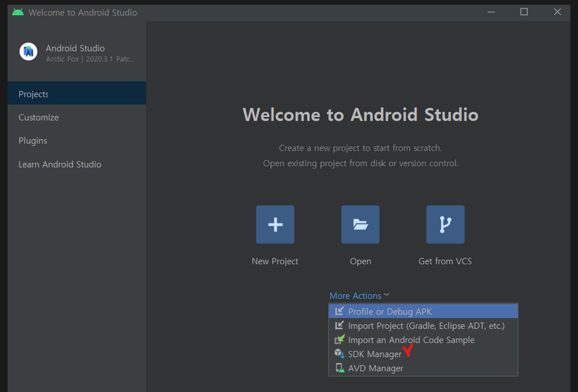
Task: Click the Open folder icon
Action: point(360,225)
